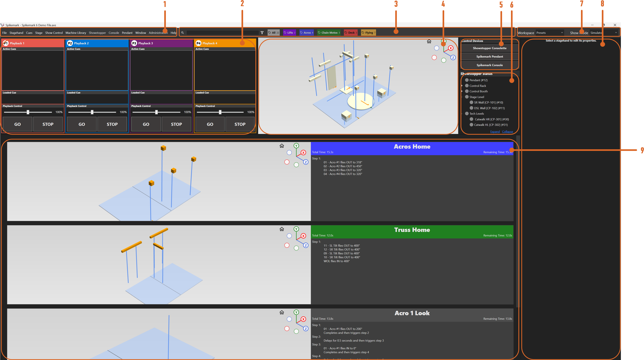The height and width of the screenshot is (360, 644).
Task: Click the green Y axis indicator in Truss Home view
Action: [296, 229]
